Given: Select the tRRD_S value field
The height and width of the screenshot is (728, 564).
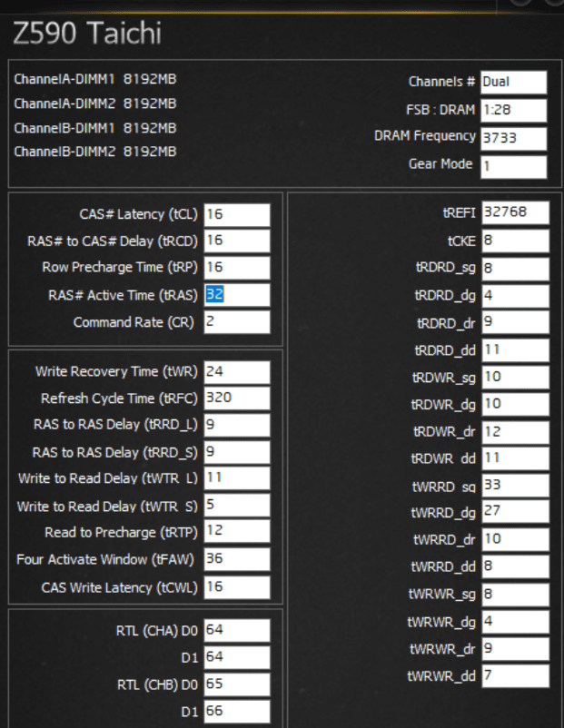Looking at the screenshot, I should click(x=237, y=452).
